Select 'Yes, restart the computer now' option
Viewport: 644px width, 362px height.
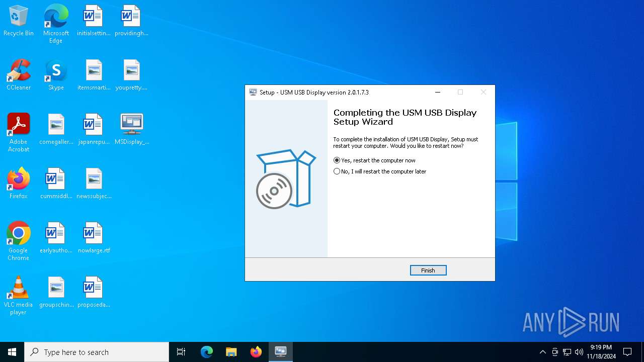pyautogui.click(x=374, y=160)
